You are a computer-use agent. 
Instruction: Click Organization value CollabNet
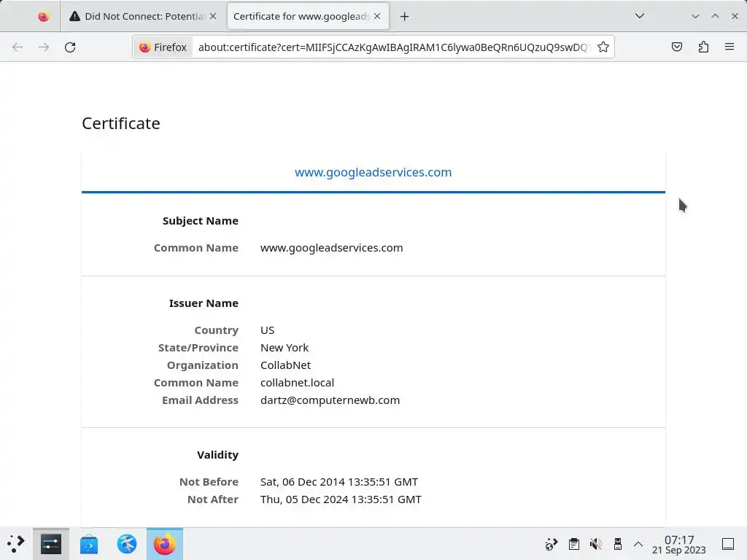click(285, 365)
